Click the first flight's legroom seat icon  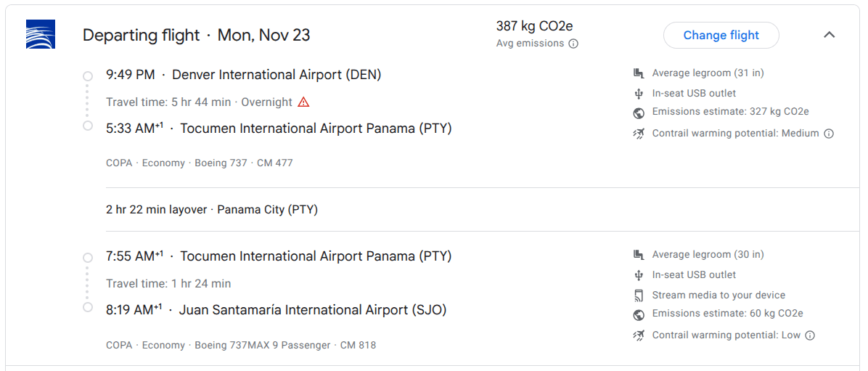coord(639,73)
